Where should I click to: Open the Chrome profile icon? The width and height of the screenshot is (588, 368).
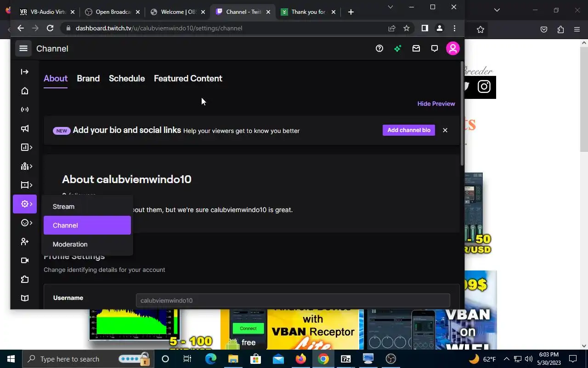tap(440, 28)
